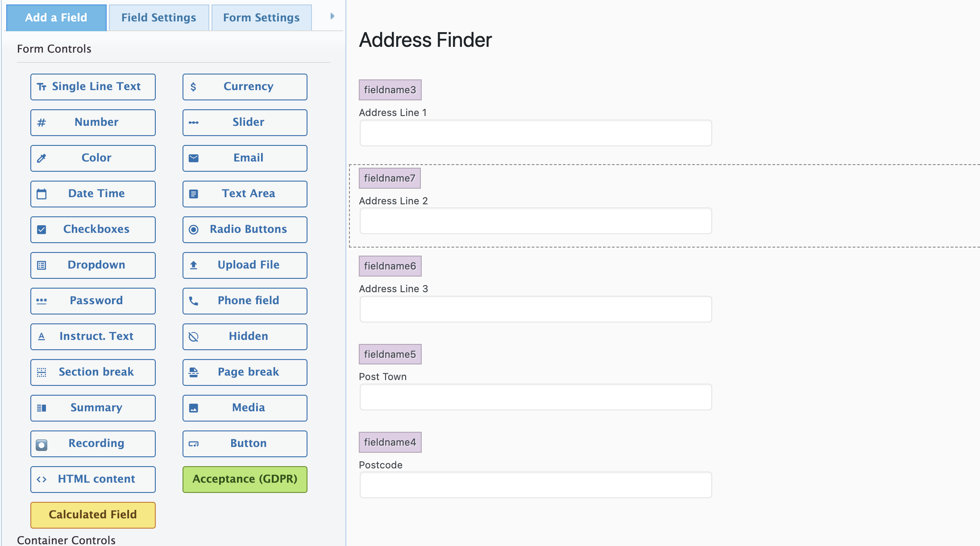Click the Radio Buttons control icon

pyautogui.click(x=194, y=229)
